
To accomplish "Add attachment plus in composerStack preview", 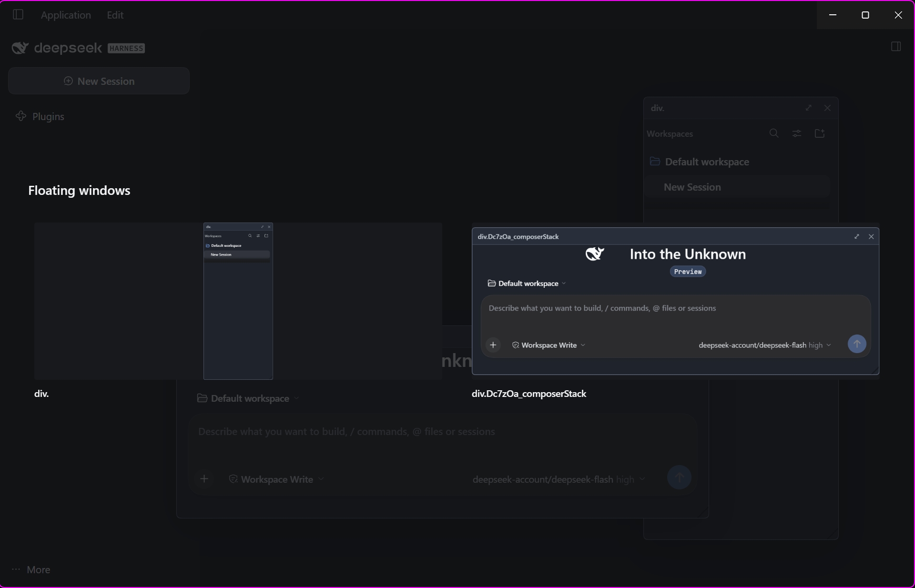I will click(x=493, y=345).
